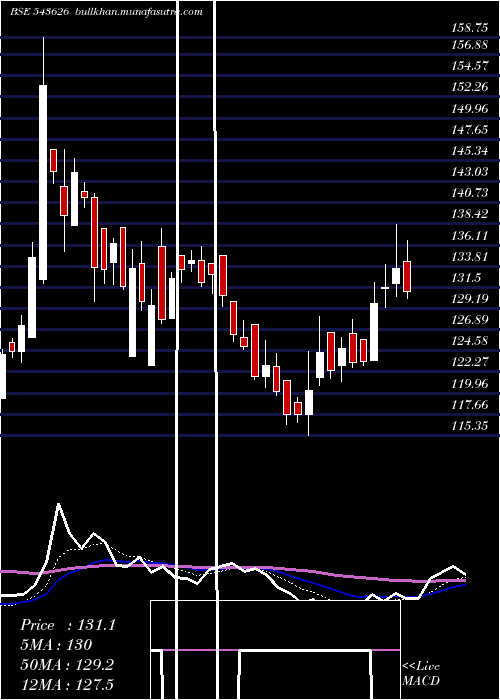The width and height of the screenshot is (500, 700).
Task: Click the 50MA : 129.2 readout
Action: coord(67,665)
